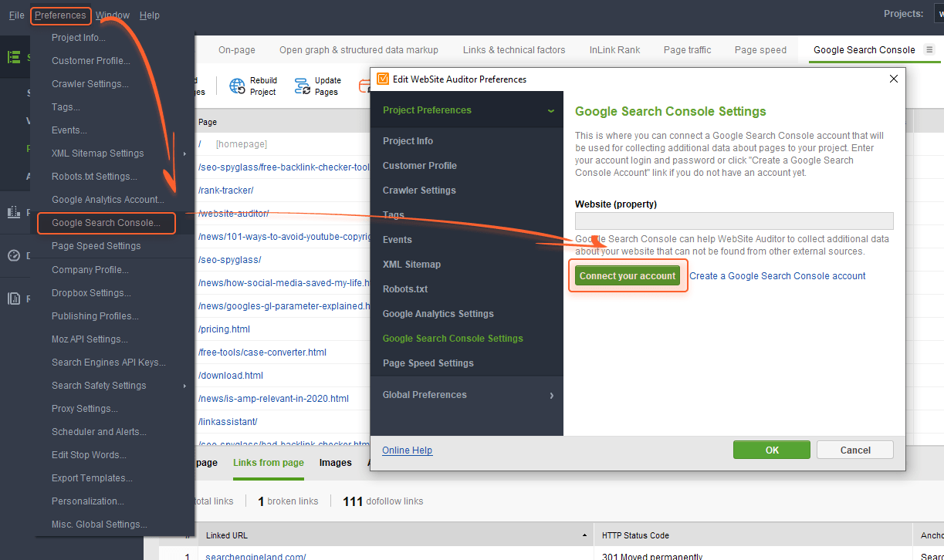This screenshot has height=560, width=944.
Task: Click the gauge dial sidebar icon
Action: coord(13,255)
